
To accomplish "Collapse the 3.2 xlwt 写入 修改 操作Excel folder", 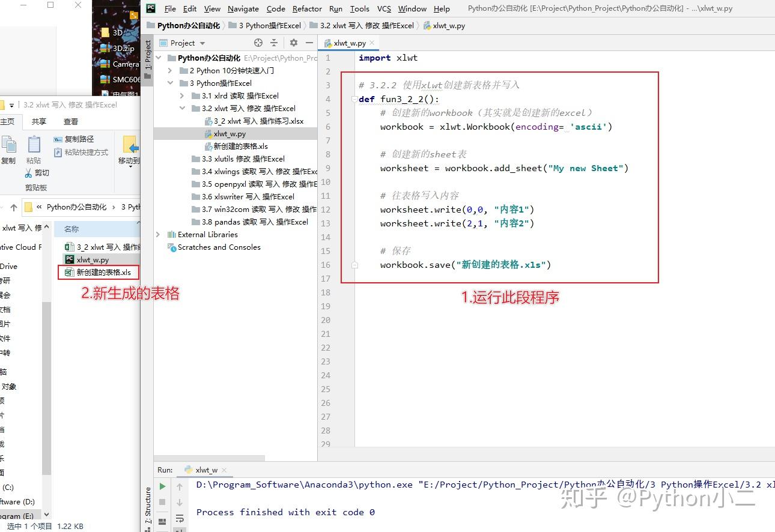I will click(182, 108).
